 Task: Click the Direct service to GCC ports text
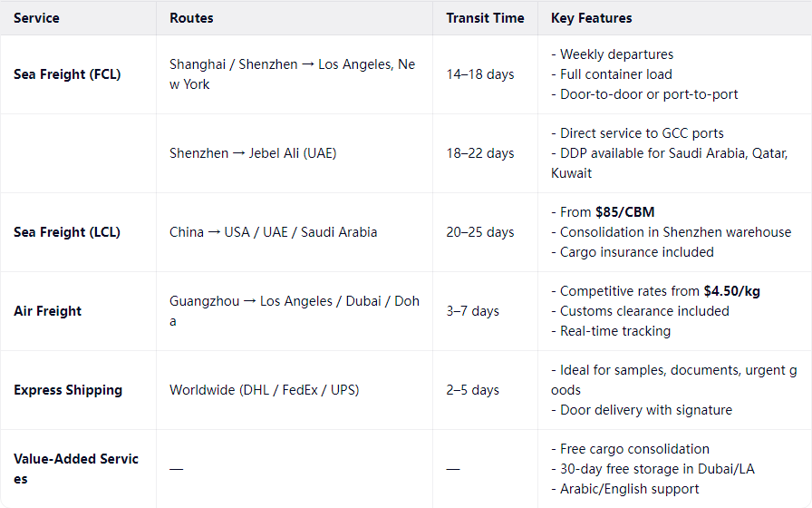pos(642,133)
